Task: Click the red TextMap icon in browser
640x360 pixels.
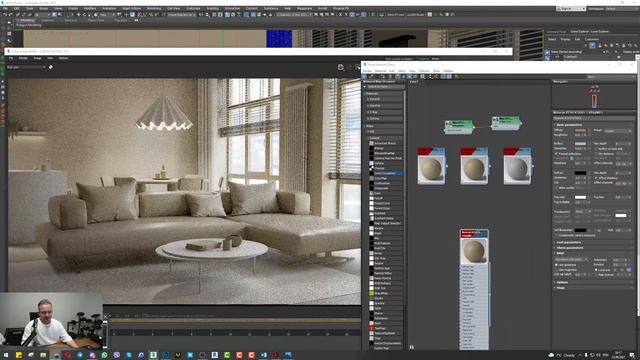Action: pos(371,328)
